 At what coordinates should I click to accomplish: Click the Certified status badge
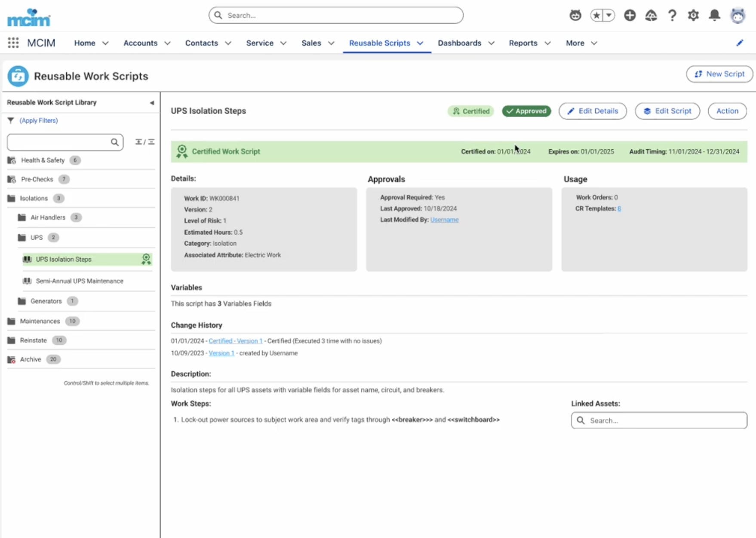[471, 111]
